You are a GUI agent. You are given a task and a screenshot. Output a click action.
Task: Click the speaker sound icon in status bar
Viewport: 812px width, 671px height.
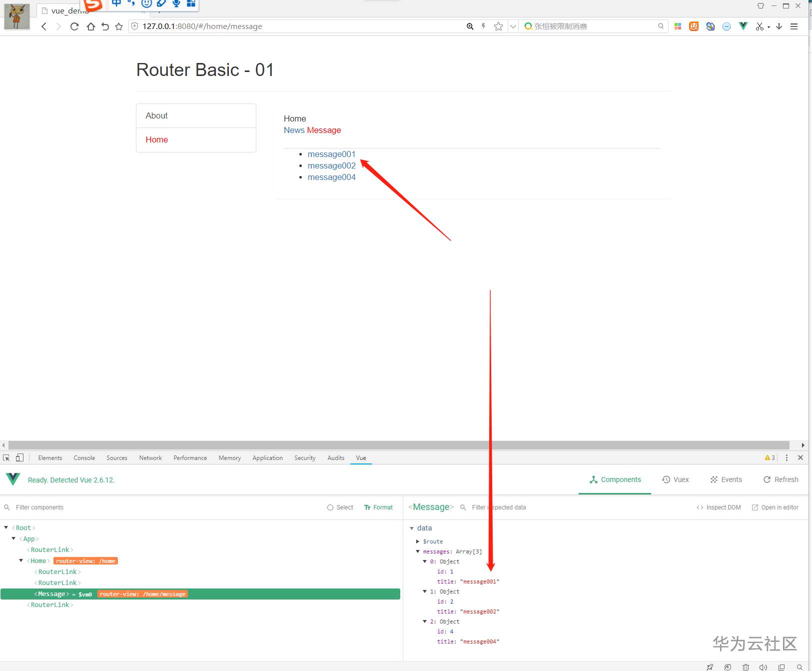point(763,667)
